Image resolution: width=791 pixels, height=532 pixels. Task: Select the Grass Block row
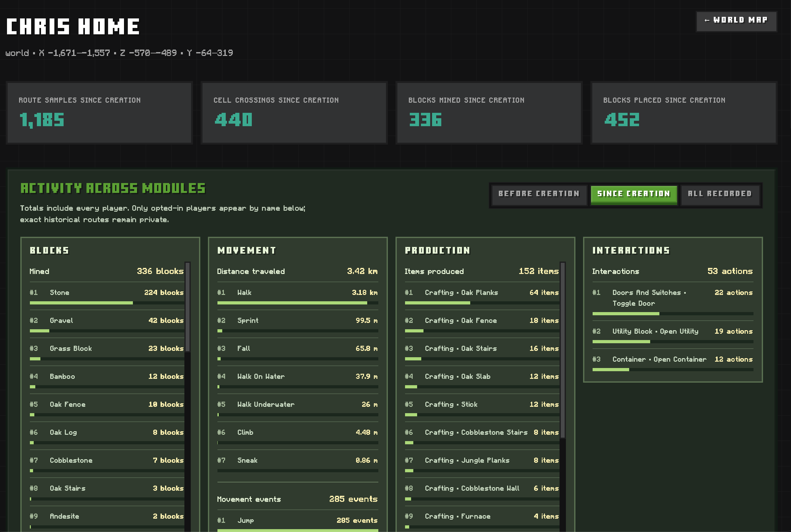pyautogui.click(x=107, y=352)
